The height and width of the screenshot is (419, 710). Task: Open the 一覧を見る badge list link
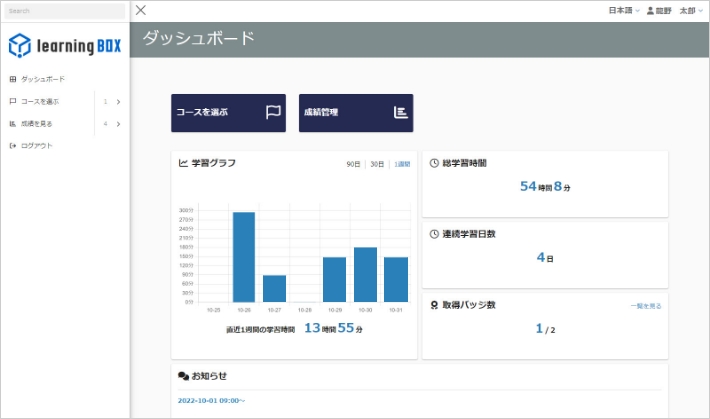(645, 305)
